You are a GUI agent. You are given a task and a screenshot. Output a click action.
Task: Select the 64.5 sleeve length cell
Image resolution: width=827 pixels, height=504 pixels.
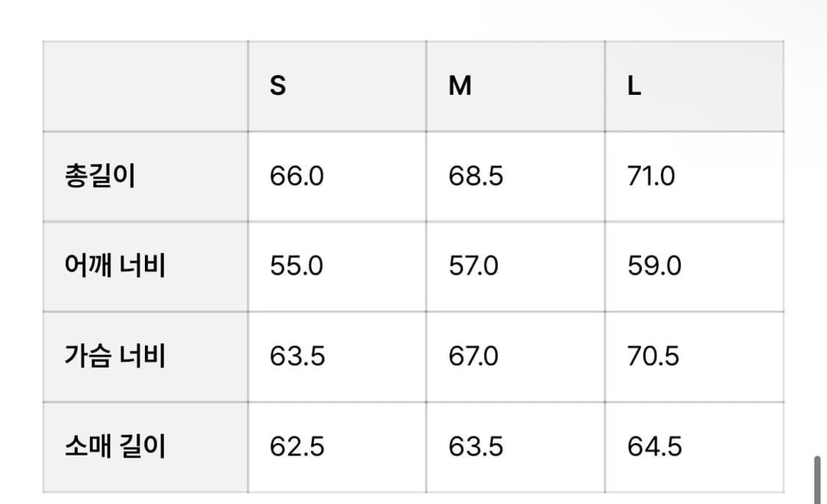coord(654,447)
